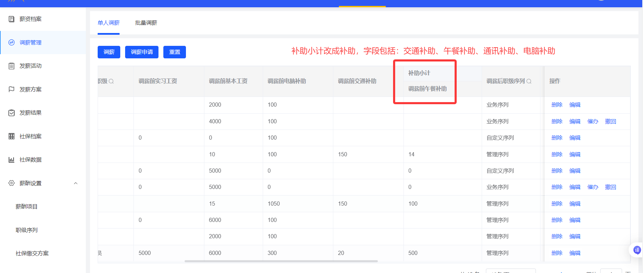
Task: Click search icon next to 调薪后职级序列 header
Action: pyautogui.click(x=529, y=81)
